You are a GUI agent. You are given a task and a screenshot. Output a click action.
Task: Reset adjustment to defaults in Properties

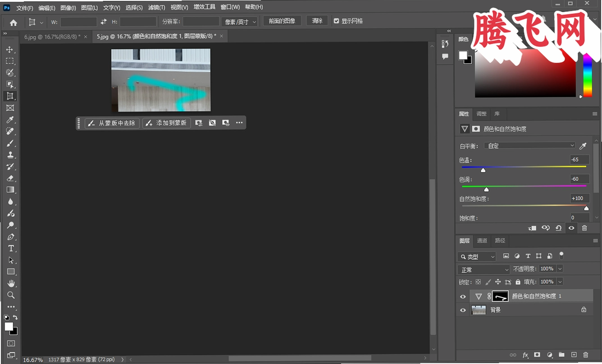[558, 228]
